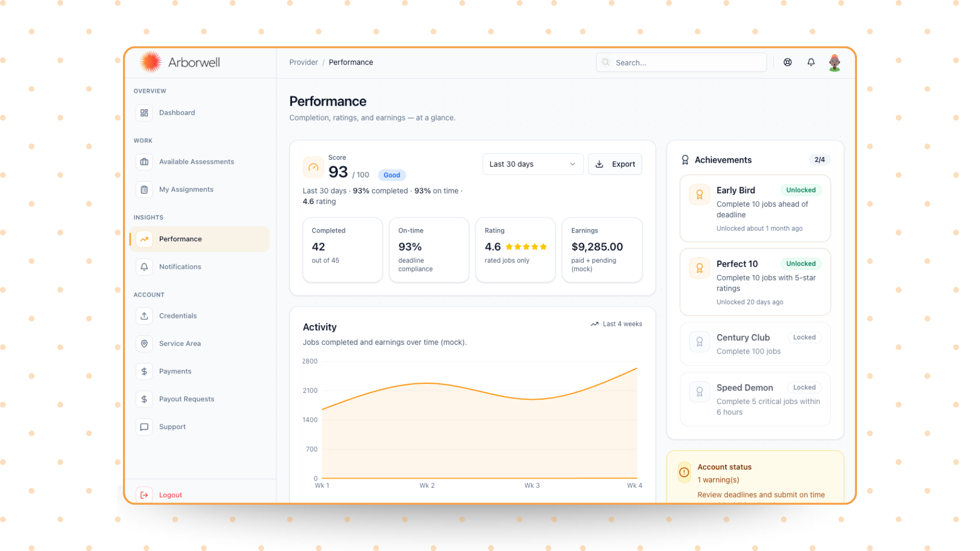
Task: Open My Assignments in sidebar
Action: (x=186, y=189)
